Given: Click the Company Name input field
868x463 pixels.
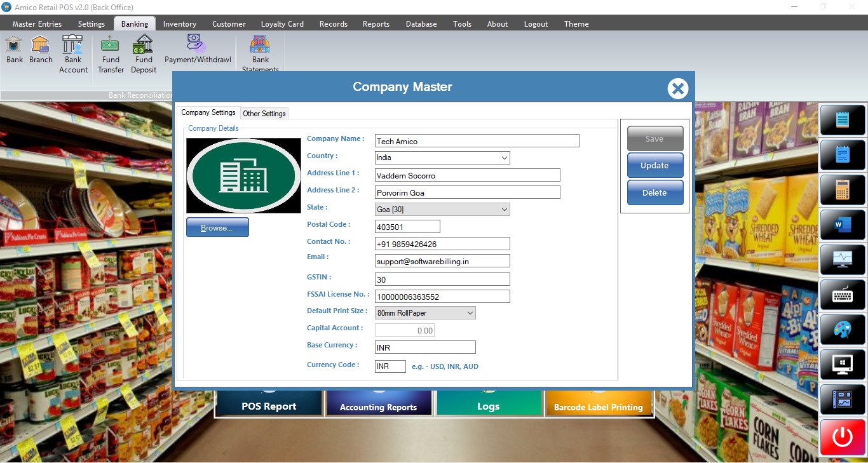Looking at the screenshot, I should [x=477, y=141].
